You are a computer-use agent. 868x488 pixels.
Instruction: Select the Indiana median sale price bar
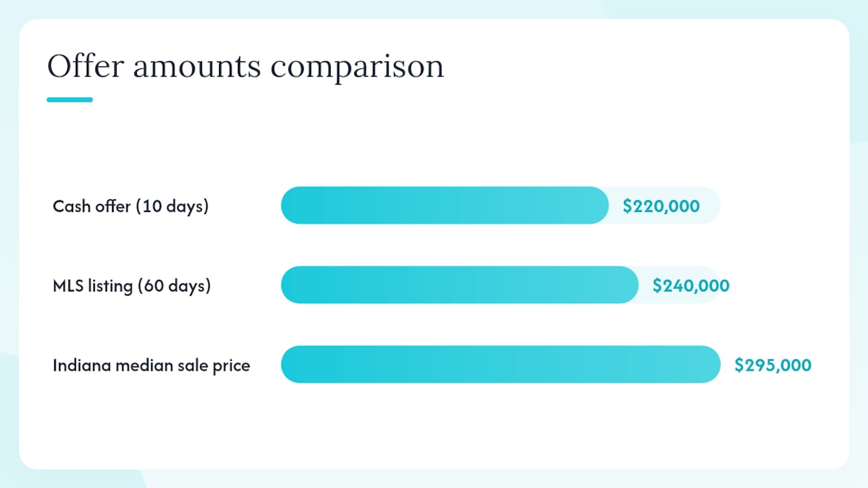click(500, 365)
